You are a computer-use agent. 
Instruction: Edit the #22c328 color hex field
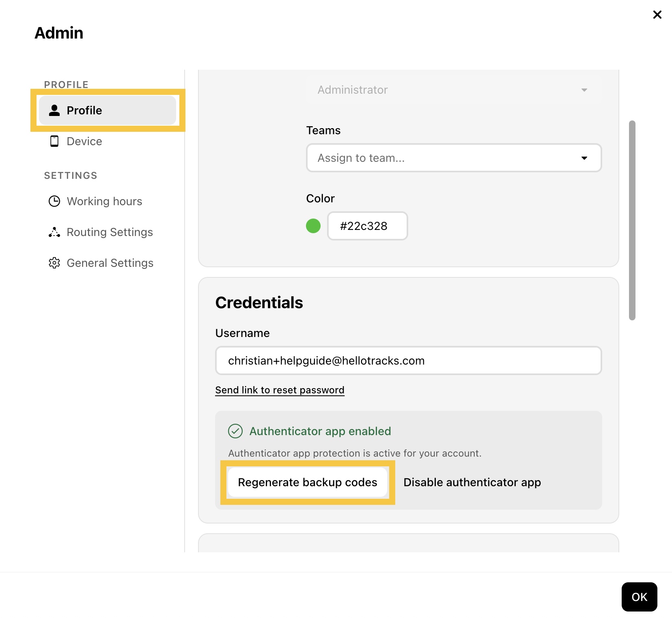[368, 226]
